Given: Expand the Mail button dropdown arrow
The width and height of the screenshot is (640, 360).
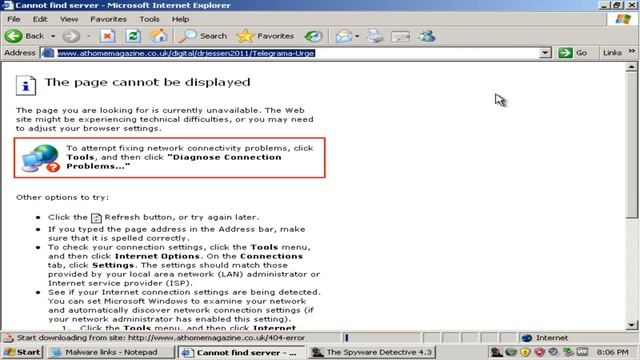Looking at the screenshot, I should coord(357,36).
